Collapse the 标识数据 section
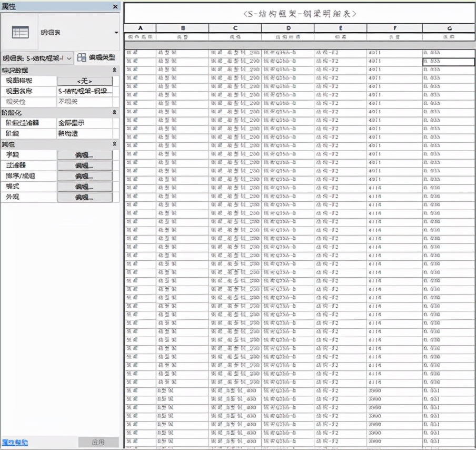 (x=114, y=70)
